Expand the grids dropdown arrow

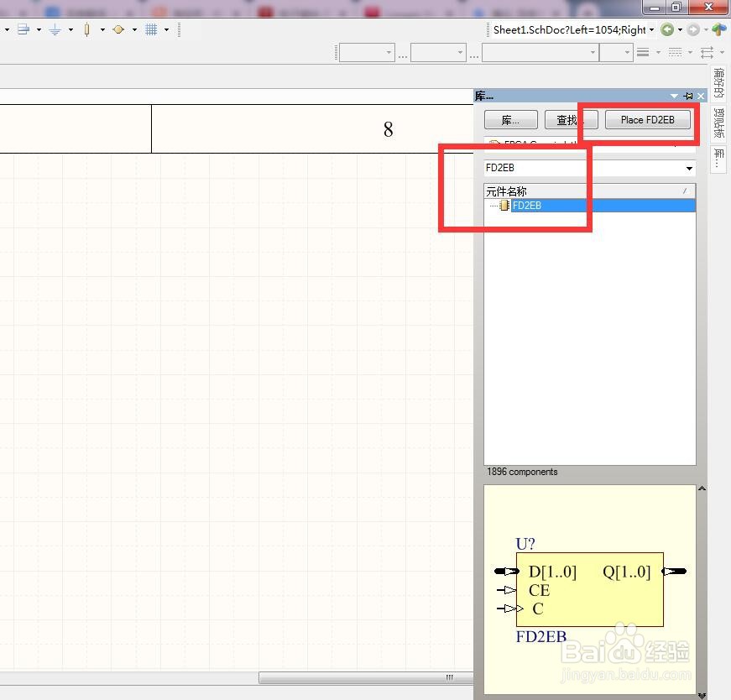pos(166,30)
